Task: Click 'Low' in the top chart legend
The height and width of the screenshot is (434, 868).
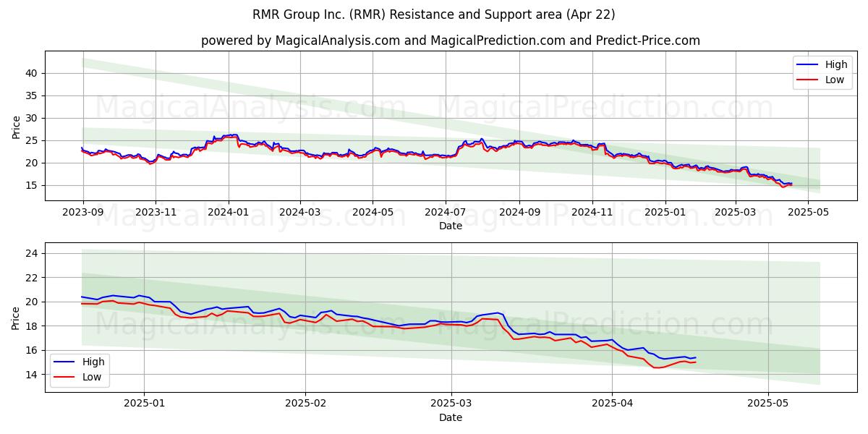Action: point(835,80)
